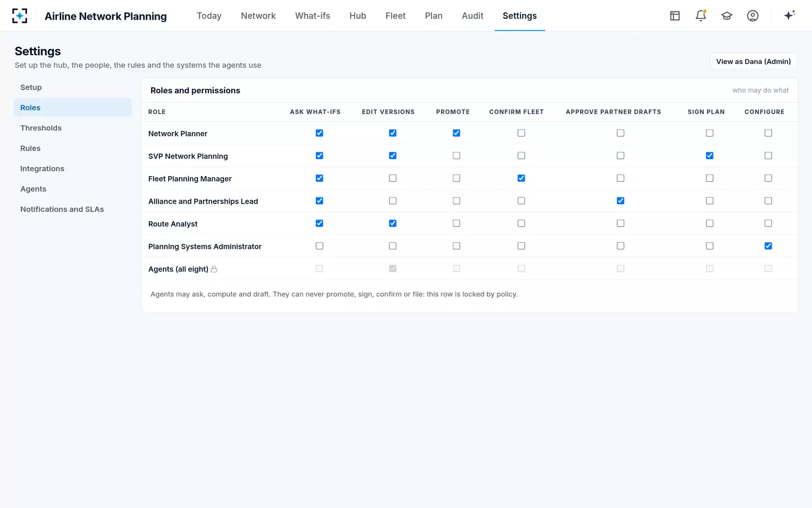The image size is (812, 508).
Task: Switch to the What-ifs tab
Action: (312, 16)
